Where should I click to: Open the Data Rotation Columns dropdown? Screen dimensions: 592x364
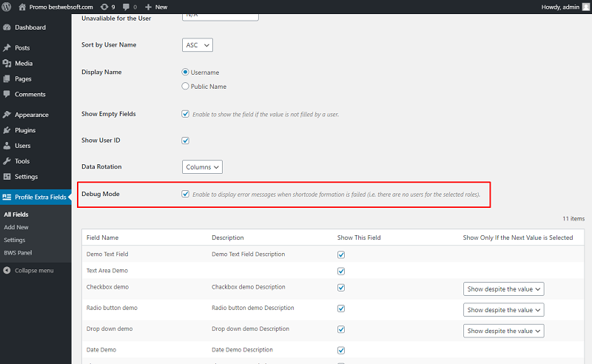(202, 167)
